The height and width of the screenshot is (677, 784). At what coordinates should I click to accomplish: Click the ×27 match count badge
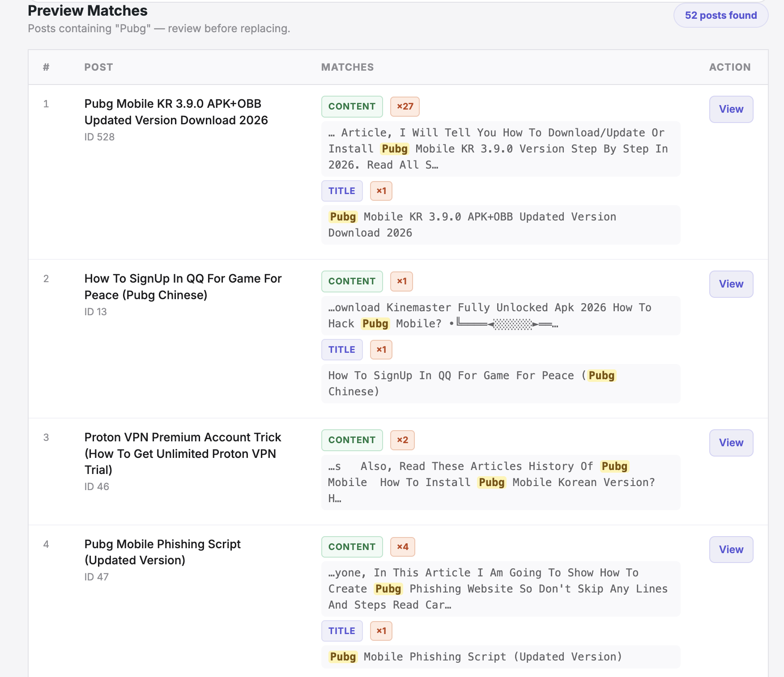(405, 106)
